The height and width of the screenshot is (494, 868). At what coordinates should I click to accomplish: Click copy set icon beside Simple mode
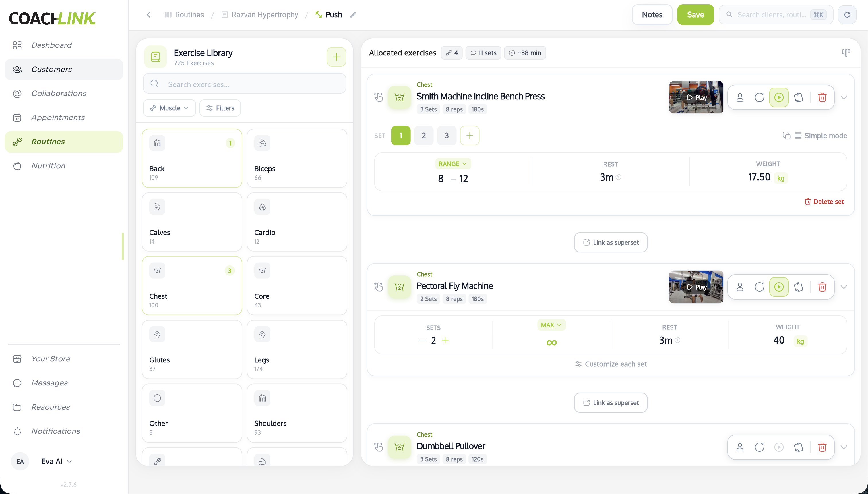click(x=786, y=136)
